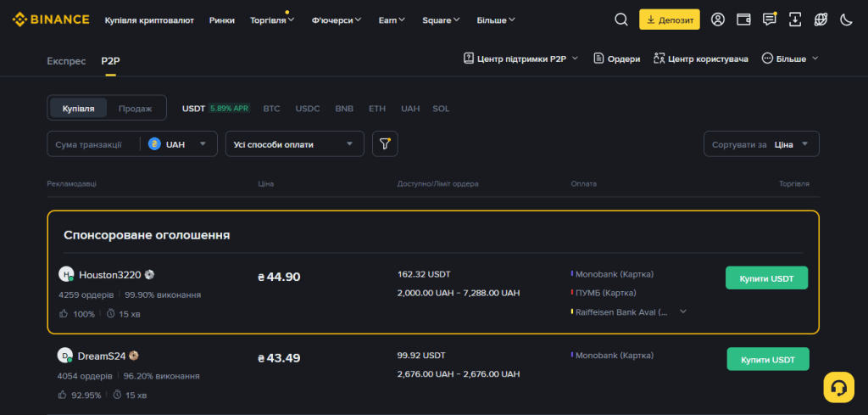Expand Центр підтримки P2P dropdown arrow
The width and height of the screenshot is (868, 415).
(576, 59)
